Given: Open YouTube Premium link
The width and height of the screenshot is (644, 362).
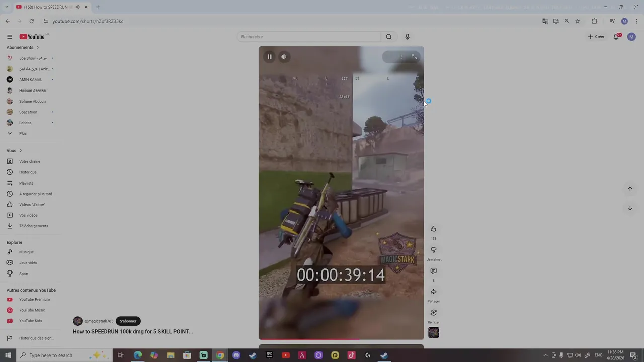Looking at the screenshot, I should 34,300.
